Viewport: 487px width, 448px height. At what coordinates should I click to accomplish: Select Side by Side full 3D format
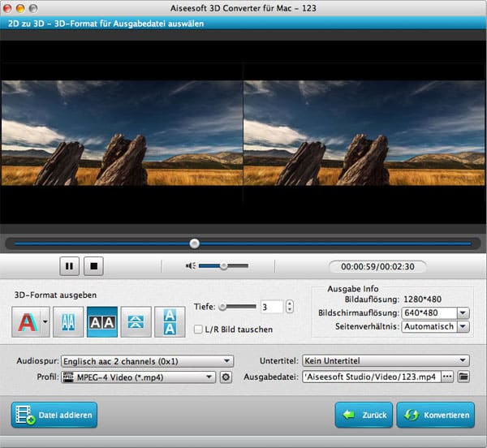point(102,322)
